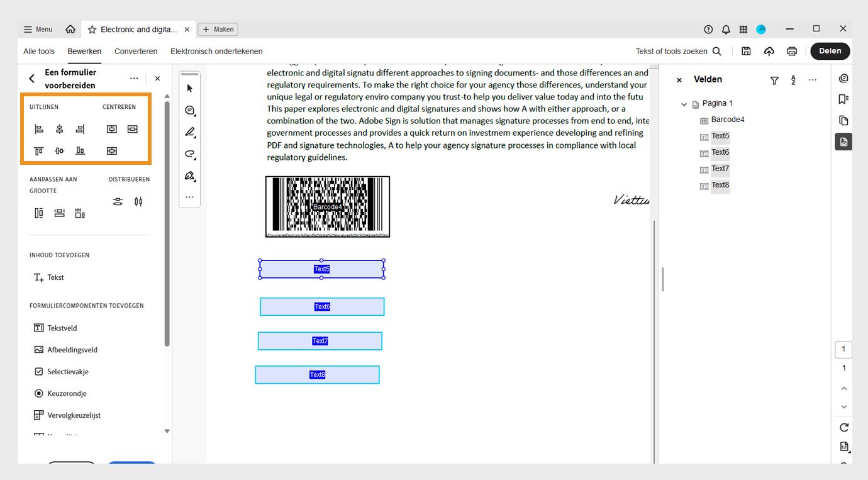Go to the Home screen
This screenshot has height=480, width=868.
pos(70,29)
